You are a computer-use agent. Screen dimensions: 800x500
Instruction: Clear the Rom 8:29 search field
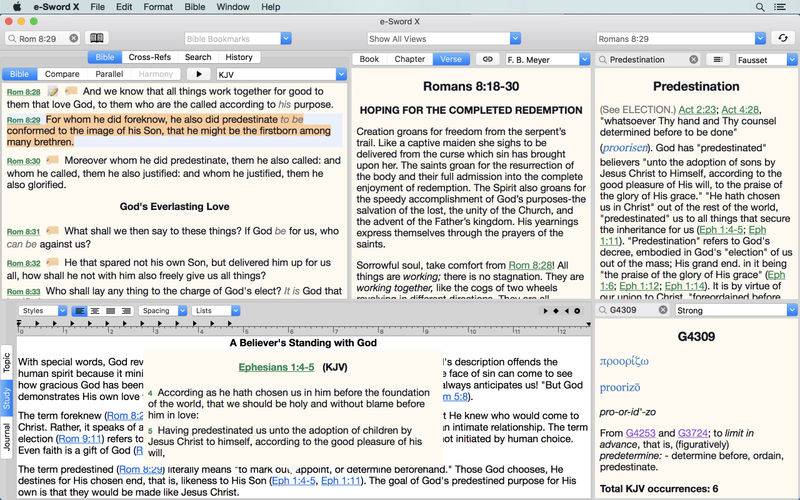pyautogui.click(x=73, y=39)
